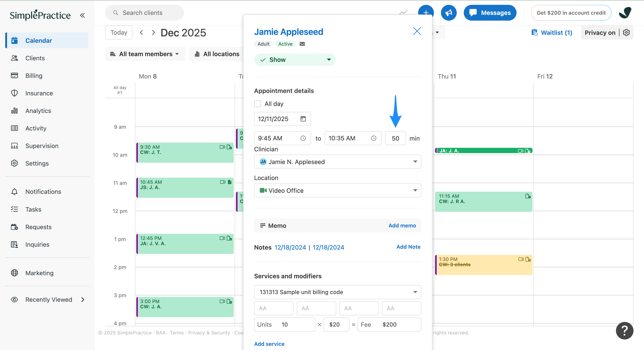Click the 10:35 AM end time field
This screenshot has width=644, height=350.
[x=353, y=138]
